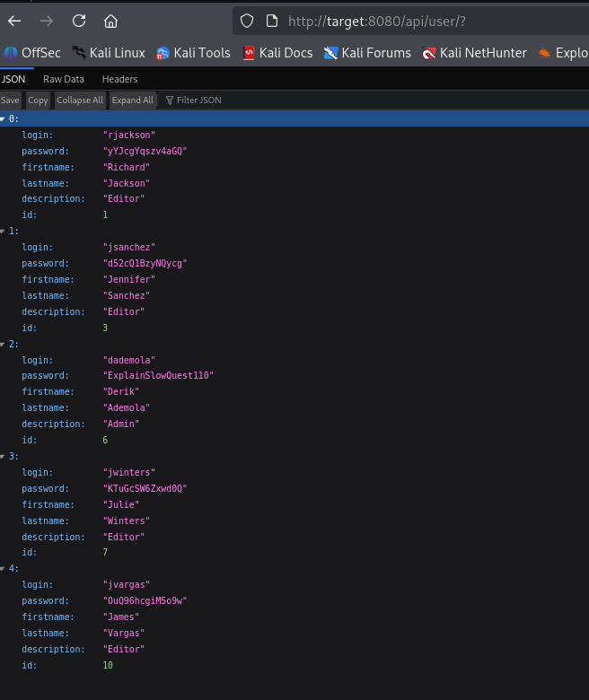This screenshot has height=700, width=589.
Task: Switch to the Raw Data tab
Action: (x=64, y=79)
